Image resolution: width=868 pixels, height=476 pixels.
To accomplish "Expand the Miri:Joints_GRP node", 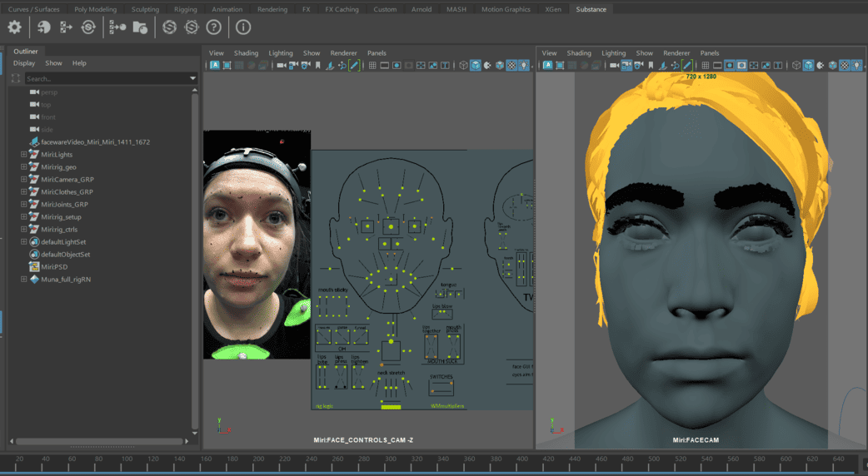I will (23, 204).
